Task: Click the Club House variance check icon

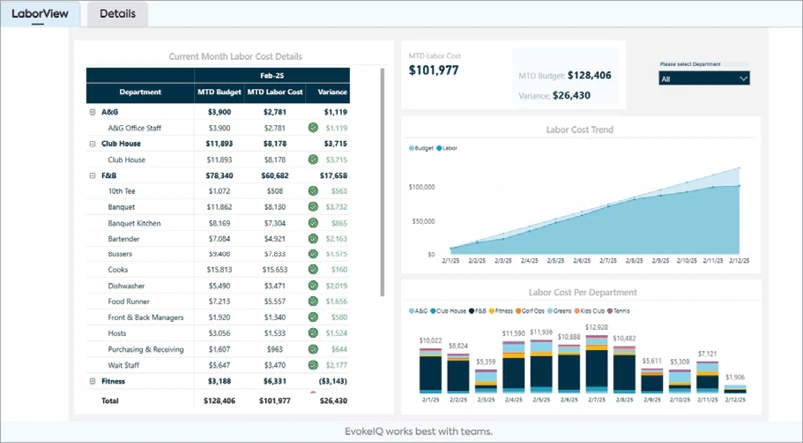Action: pos(313,160)
